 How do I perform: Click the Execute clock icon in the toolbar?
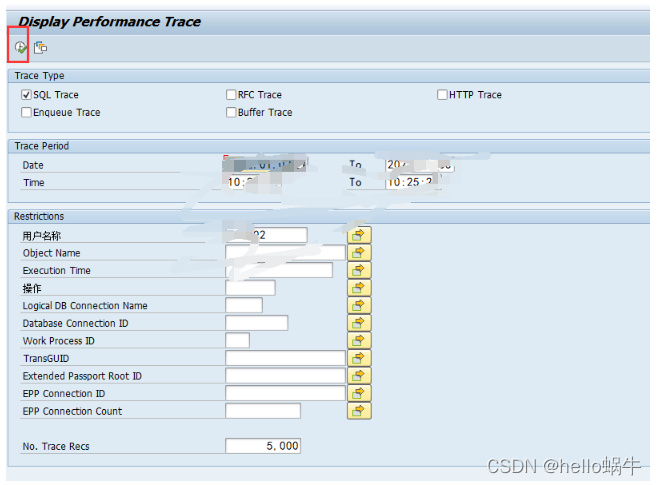point(20,47)
